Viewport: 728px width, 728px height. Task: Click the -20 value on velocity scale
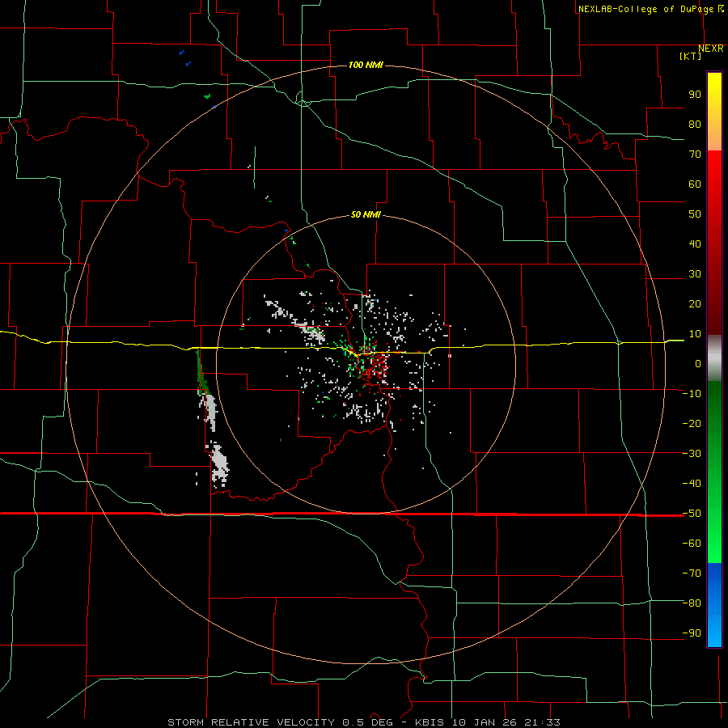pos(692,423)
